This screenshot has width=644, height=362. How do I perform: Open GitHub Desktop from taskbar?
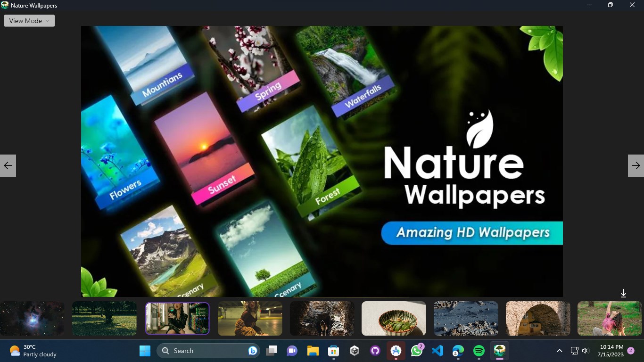tap(375, 351)
